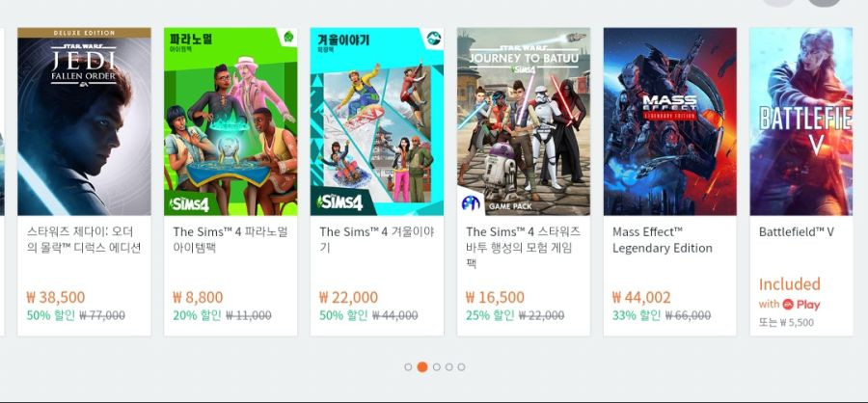Open Battlefield V cover image

[x=801, y=121]
